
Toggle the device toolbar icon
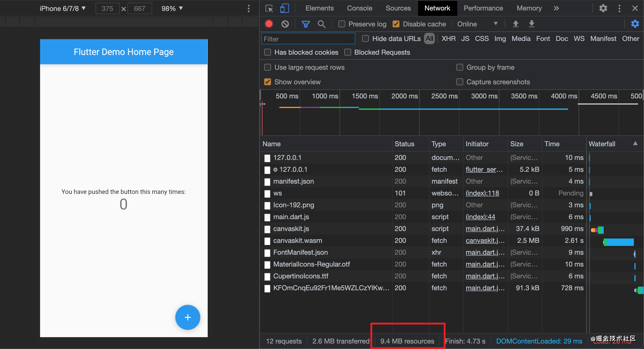point(284,8)
